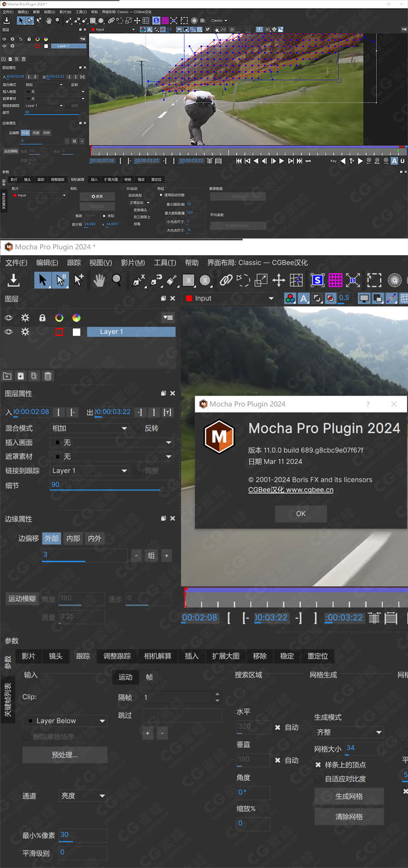This screenshot has width=408, height=868.
Task: Click the trash delete layer icon
Action: coord(48,376)
